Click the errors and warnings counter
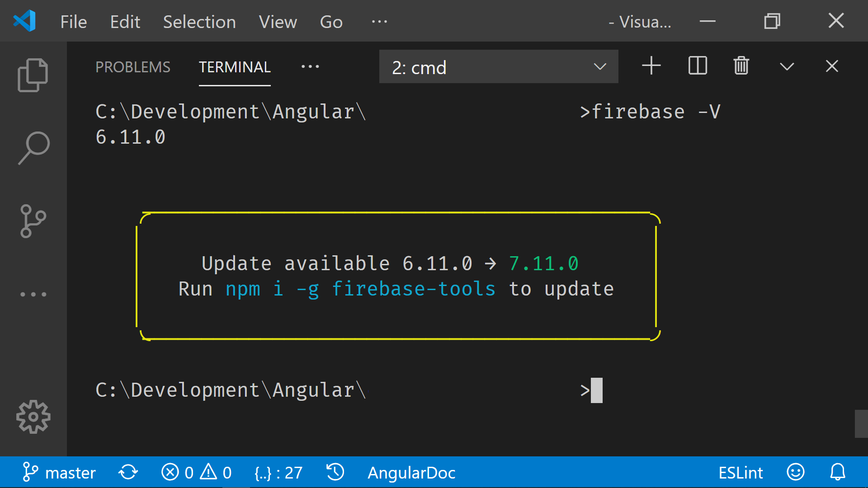 (196, 473)
